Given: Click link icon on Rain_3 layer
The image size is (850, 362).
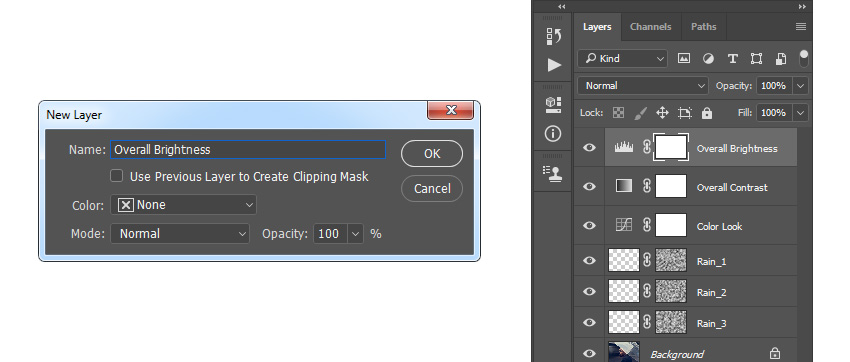Looking at the screenshot, I should click(x=646, y=322).
